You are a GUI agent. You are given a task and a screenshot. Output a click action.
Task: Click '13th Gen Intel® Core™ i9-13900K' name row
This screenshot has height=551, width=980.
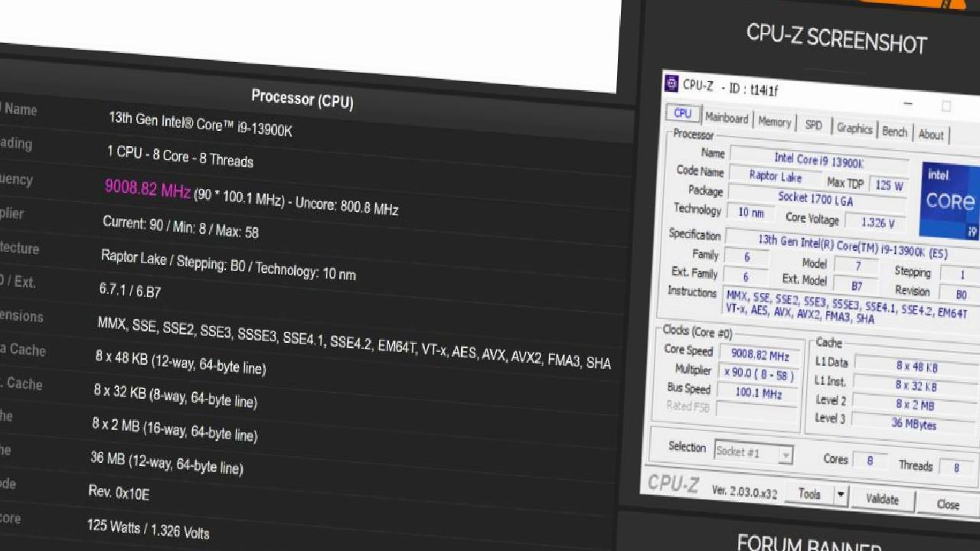(201, 124)
